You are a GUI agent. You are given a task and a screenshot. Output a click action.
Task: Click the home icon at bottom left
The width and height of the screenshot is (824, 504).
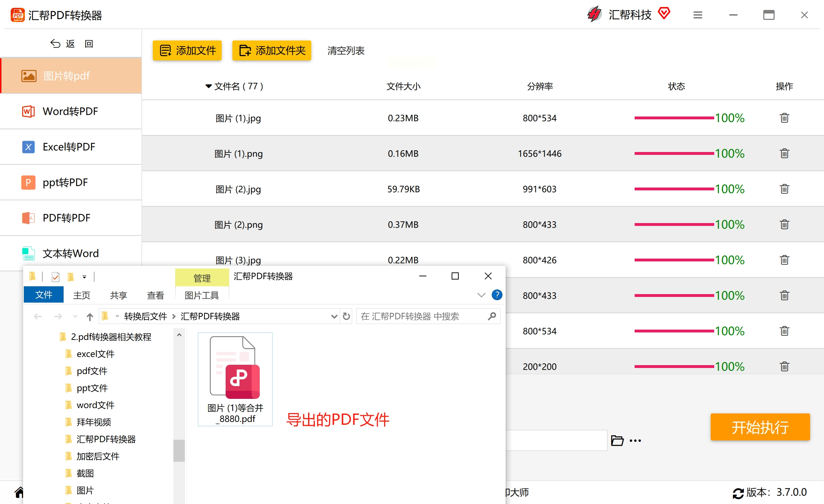19,492
